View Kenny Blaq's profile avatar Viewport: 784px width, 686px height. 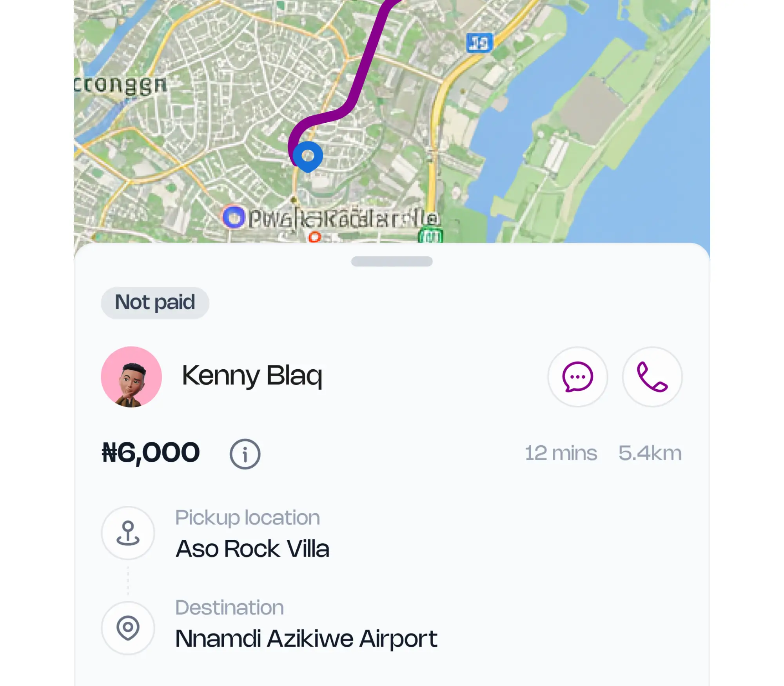(x=131, y=377)
